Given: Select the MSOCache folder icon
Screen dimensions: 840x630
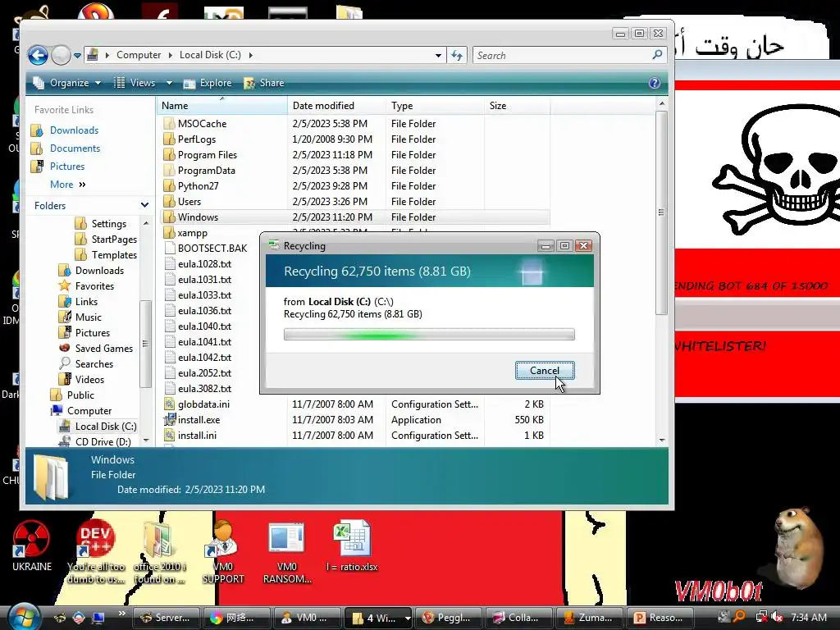Looking at the screenshot, I should click(169, 123).
